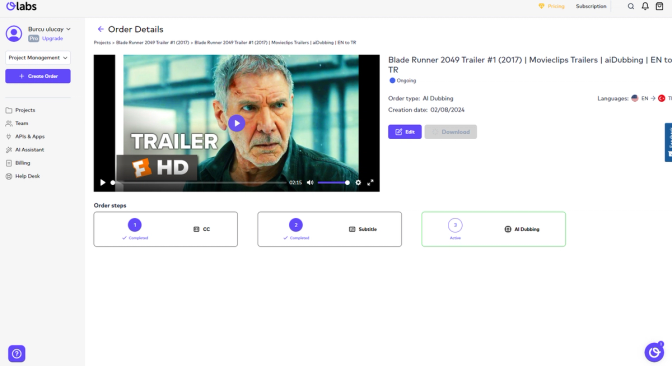Open APIs & Apps in sidebar
Image resolution: width=672 pixels, height=366 pixels.
(25, 137)
